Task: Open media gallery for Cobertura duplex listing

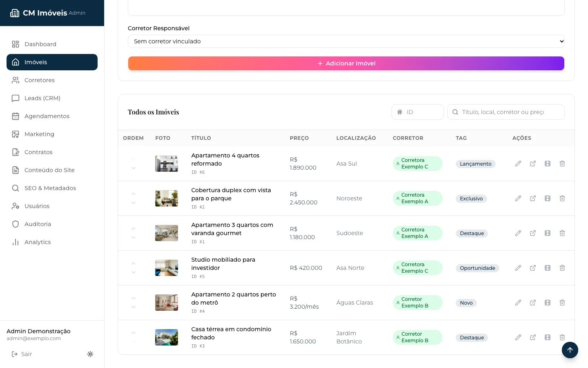Action: (548, 198)
